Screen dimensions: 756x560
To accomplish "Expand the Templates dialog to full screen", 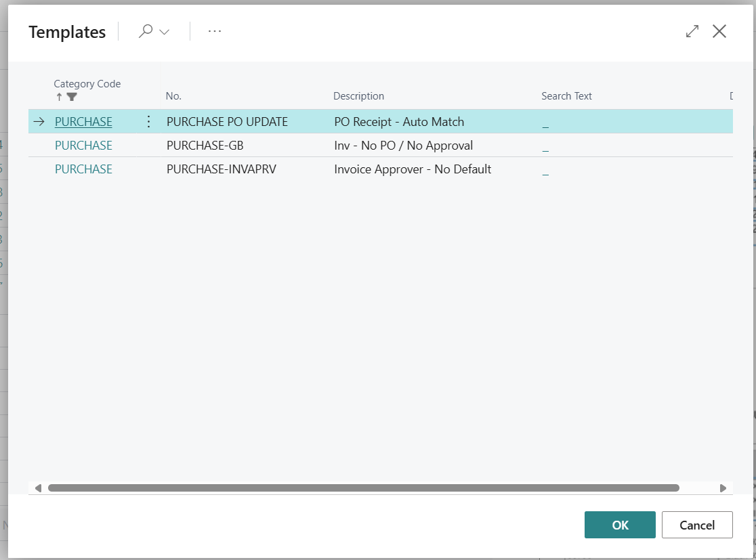I will [x=692, y=32].
